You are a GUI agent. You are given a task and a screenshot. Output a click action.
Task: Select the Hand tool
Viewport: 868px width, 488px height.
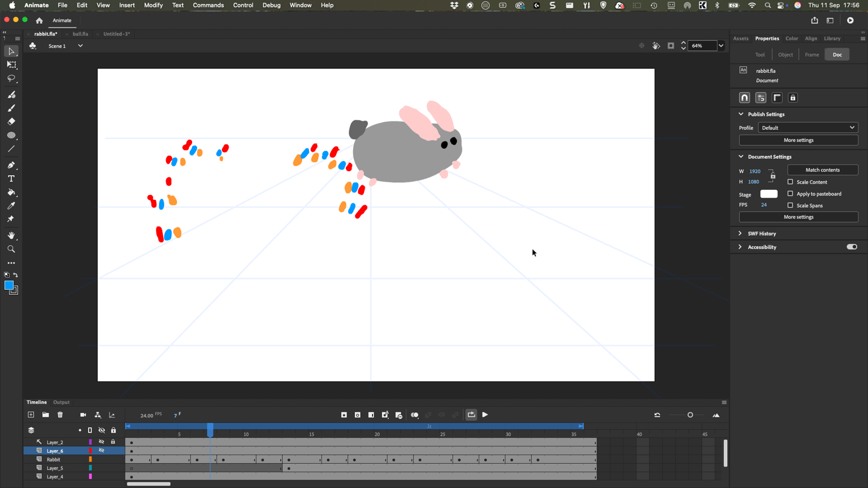pos(11,236)
